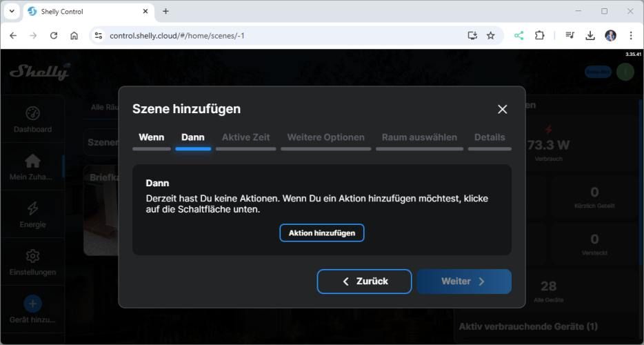The width and height of the screenshot is (644, 345).
Task: Click the Chrome home button
Action: pos(74,35)
